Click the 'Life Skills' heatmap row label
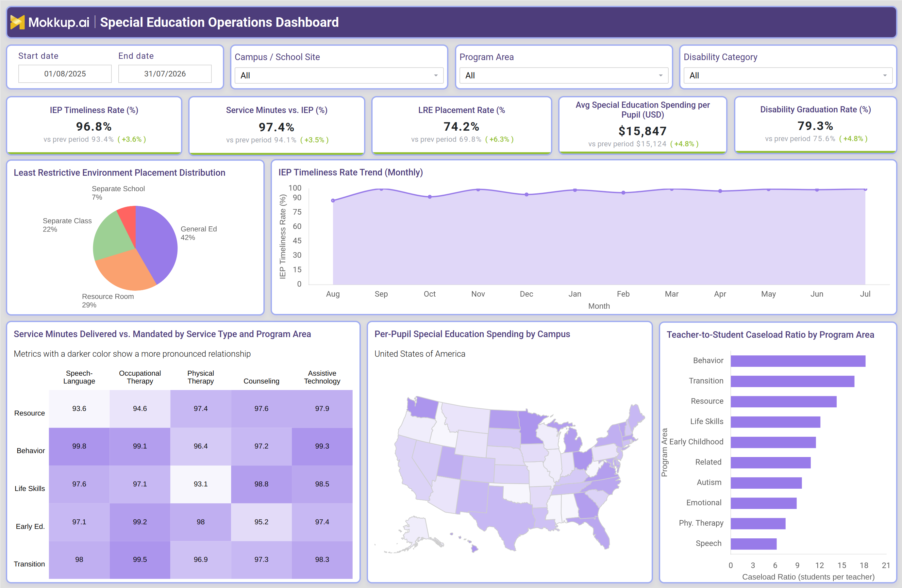 coord(29,488)
